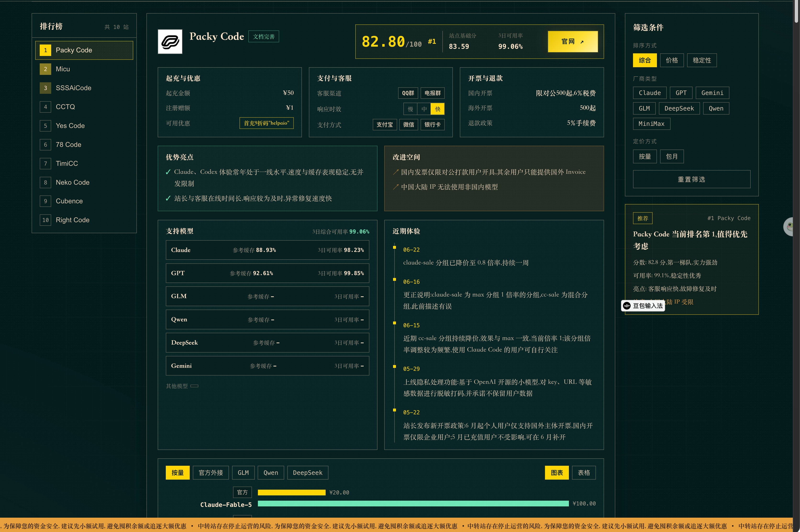Open Neko Code ranking entry
This screenshot has width=800, height=532.
pos(84,182)
